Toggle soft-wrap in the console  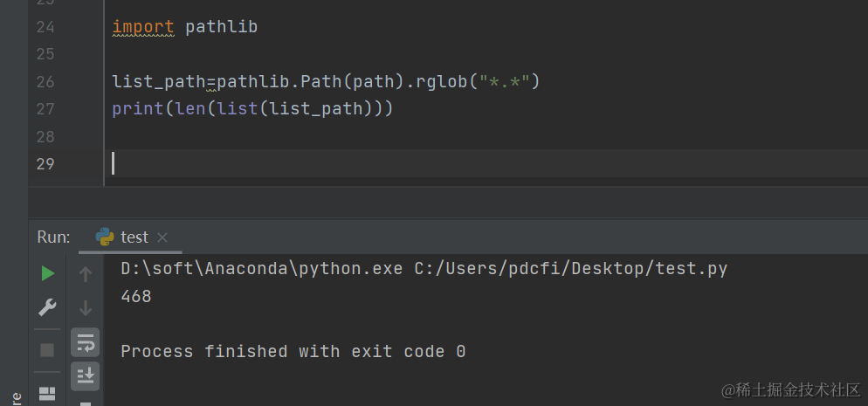click(86, 343)
